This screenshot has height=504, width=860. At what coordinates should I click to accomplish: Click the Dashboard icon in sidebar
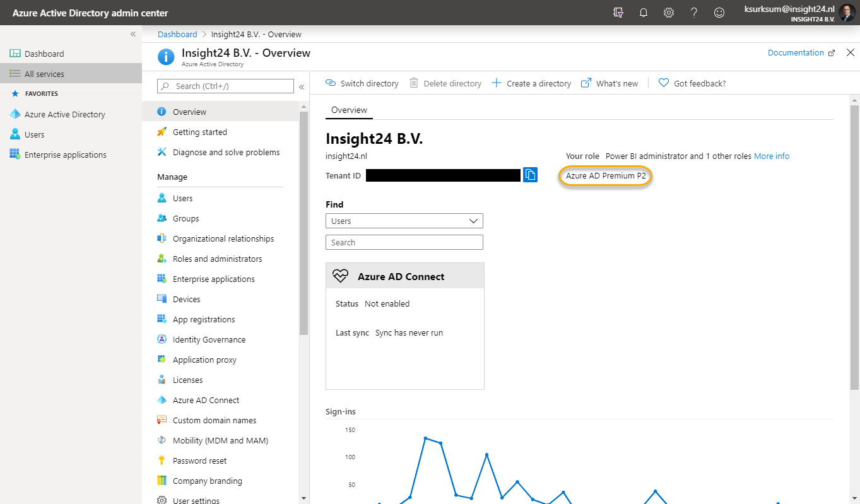tap(15, 54)
